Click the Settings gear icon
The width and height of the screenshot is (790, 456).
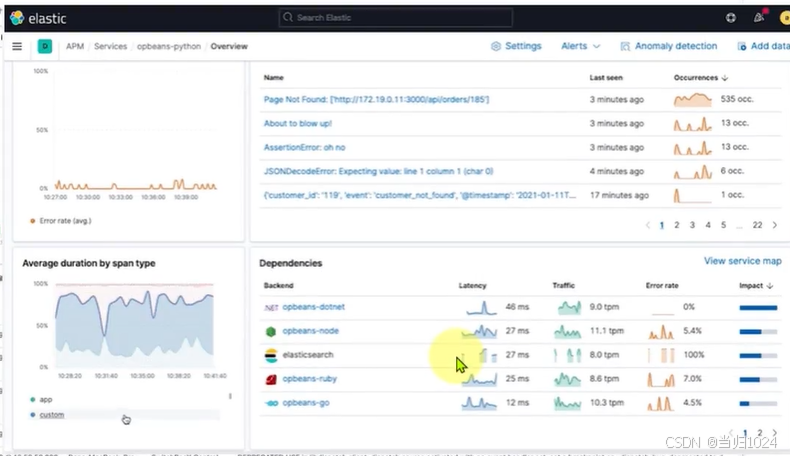(496, 46)
